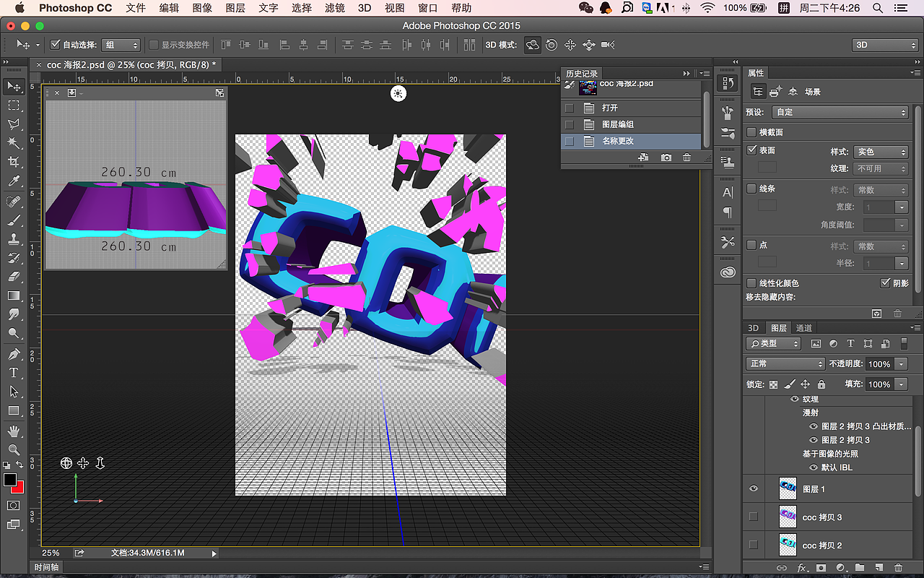Open the 预设 自定 dropdown

[840, 112]
